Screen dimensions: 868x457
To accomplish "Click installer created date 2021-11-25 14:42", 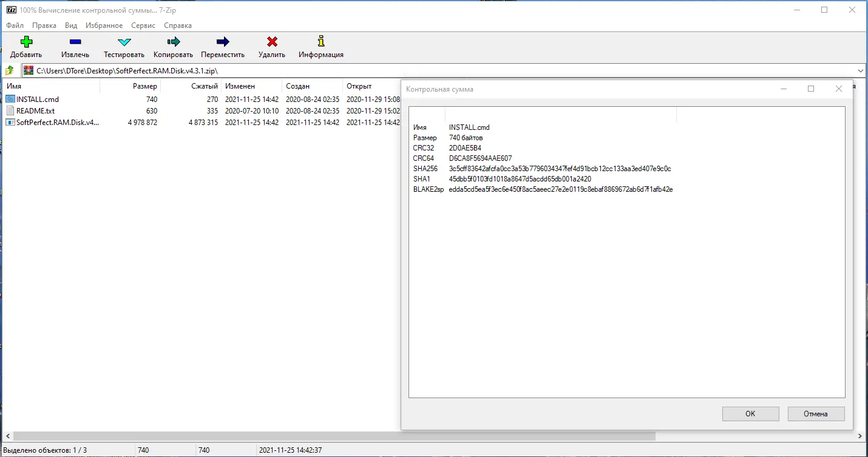I will coord(313,122).
